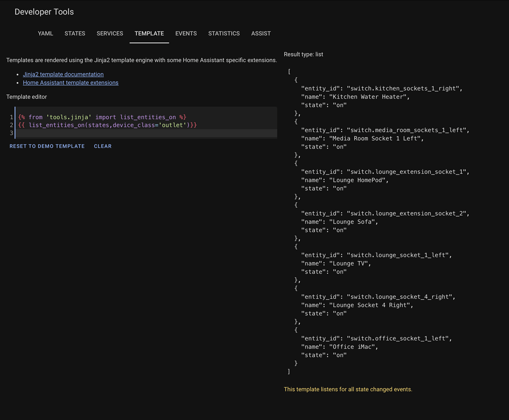Select the SERVICES tab
The height and width of the screenshot is (420, 509).
click(109, 33)
